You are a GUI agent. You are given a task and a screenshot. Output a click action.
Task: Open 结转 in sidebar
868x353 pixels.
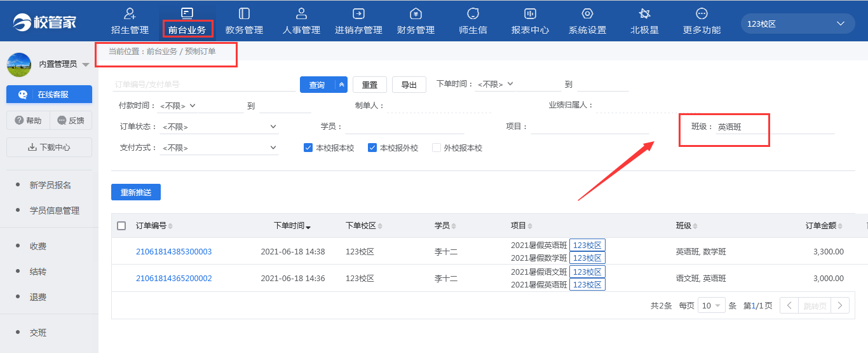(38, 272)
